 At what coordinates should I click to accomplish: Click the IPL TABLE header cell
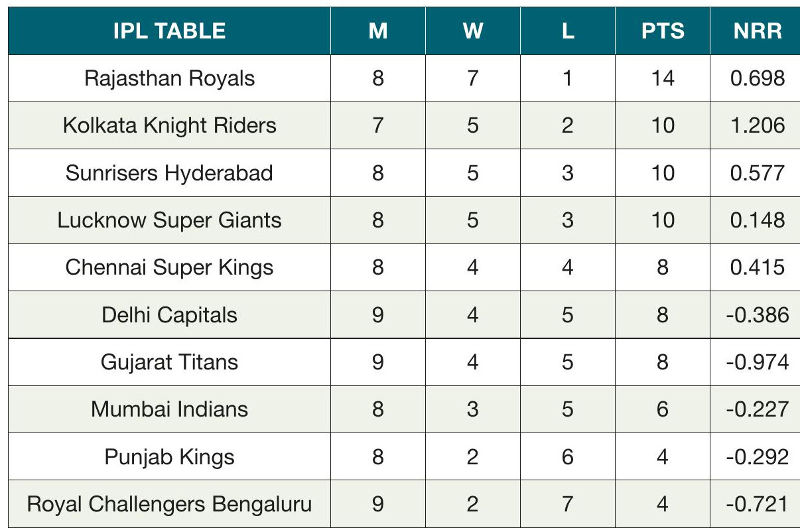169,31
